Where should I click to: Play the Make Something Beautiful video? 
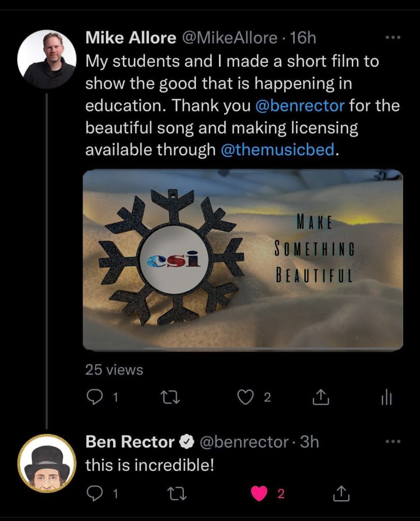(x=243, y=260)
